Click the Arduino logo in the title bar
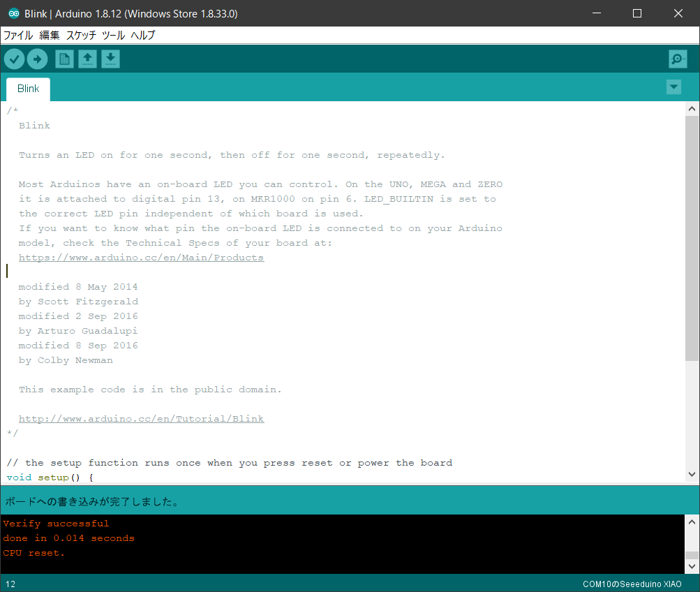 click(x=14, y=13)
